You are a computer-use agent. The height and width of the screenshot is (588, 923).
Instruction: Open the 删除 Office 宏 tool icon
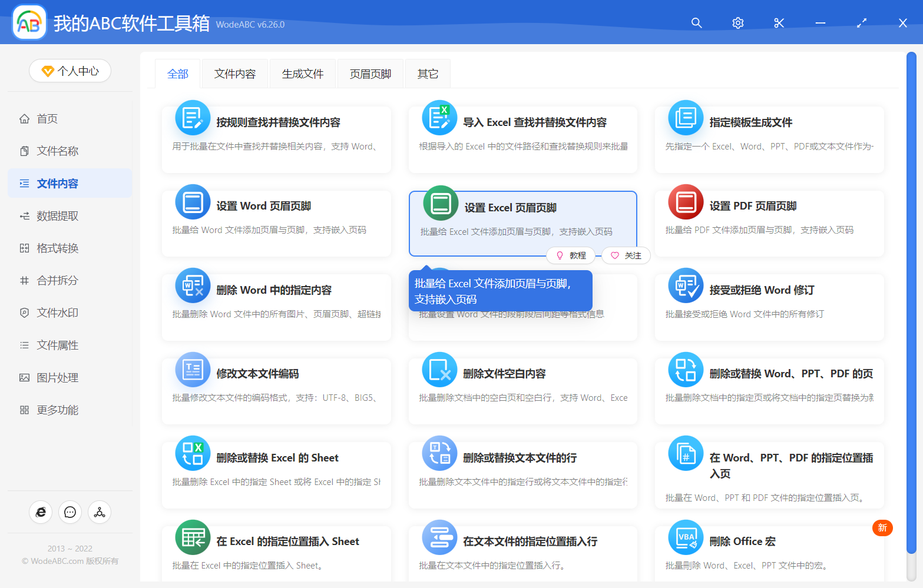(686, 537)
